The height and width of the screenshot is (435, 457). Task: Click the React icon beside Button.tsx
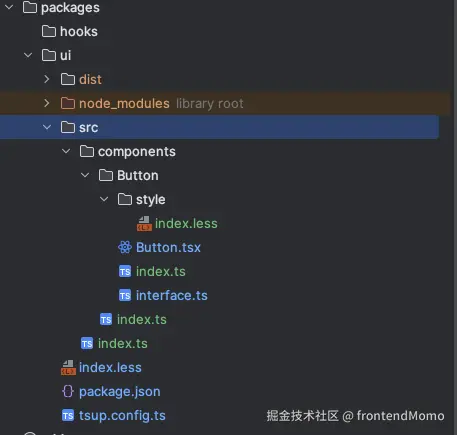tap(125, 247)
